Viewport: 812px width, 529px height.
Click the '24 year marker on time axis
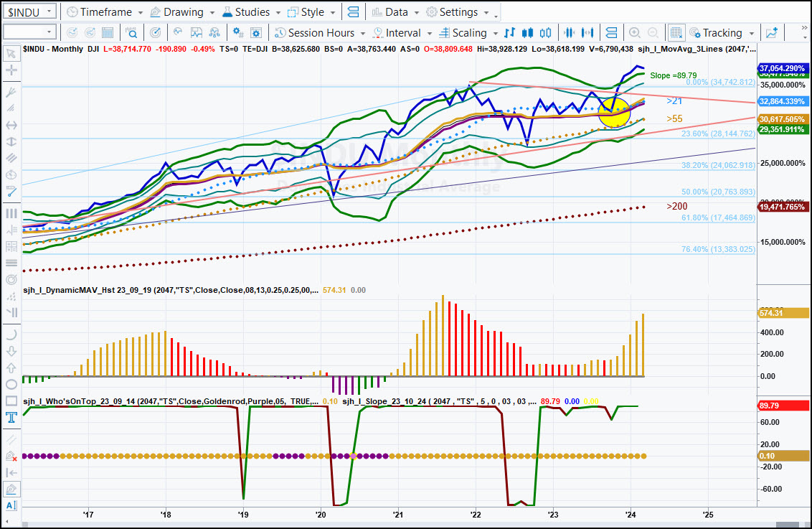coord(631,515)
